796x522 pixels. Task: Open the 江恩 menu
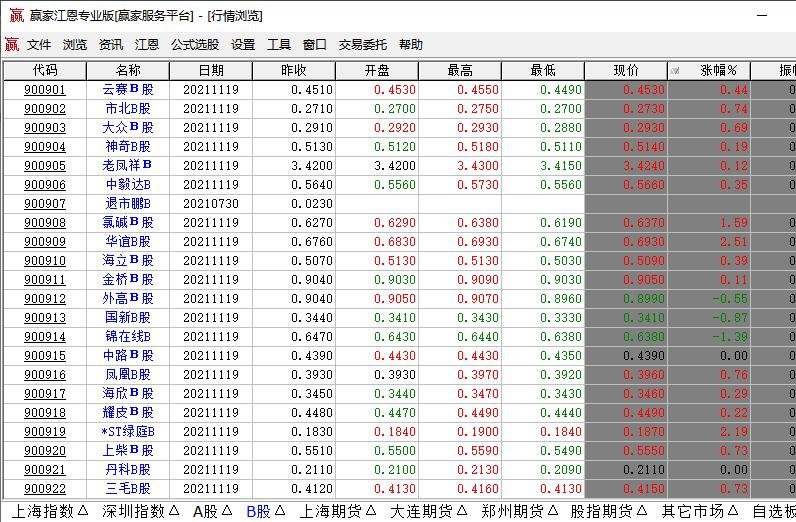pyautogui.click(x=147, y=45)
